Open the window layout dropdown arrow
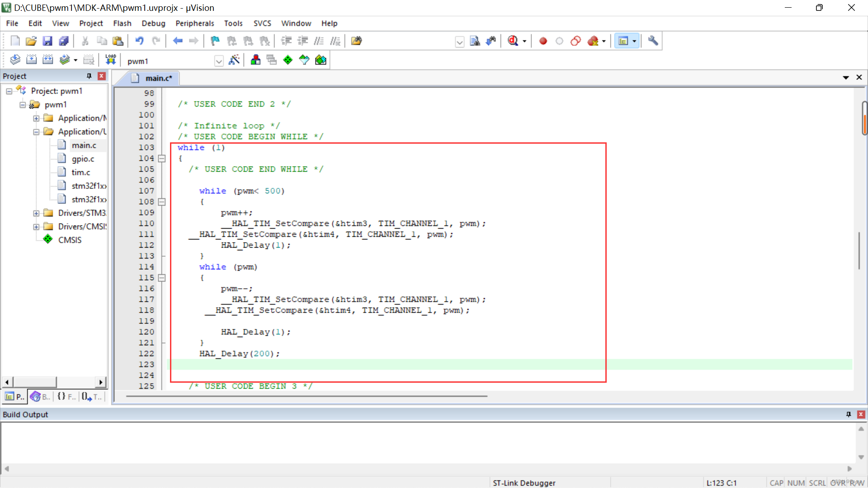The height and width of the screenshot is (488, 868). (x=634, y=41)
